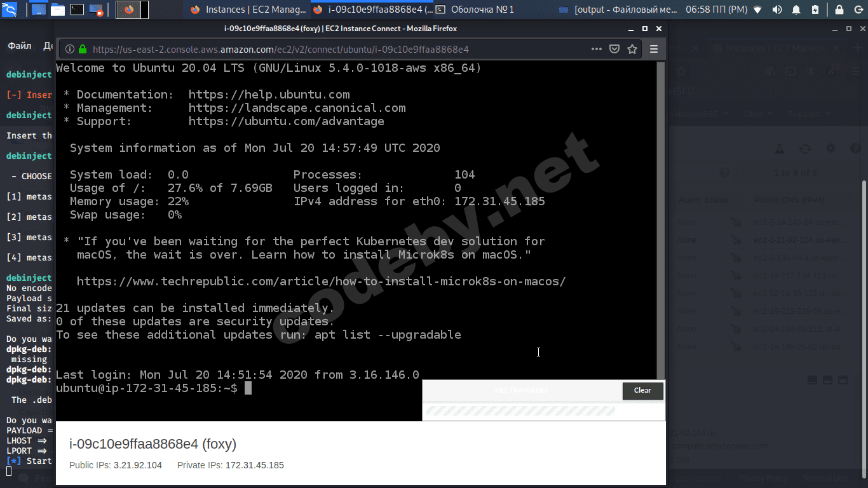868x488 pixels.
Task: Click the terminal prompt ubuntu@ip-172-31-45-185
Action: 147,388
